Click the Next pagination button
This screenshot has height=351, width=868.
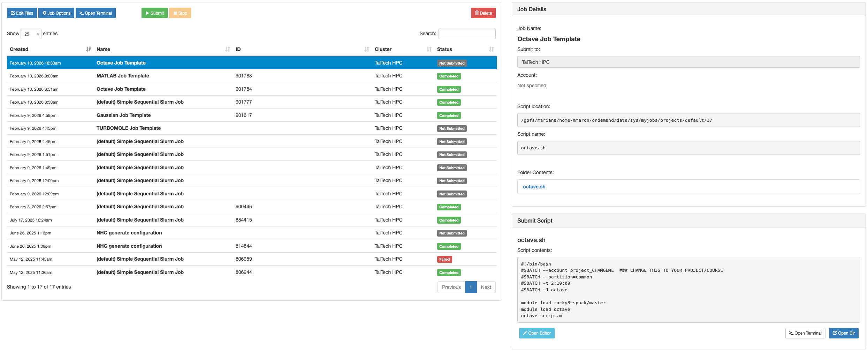click(x=486, y=287)
